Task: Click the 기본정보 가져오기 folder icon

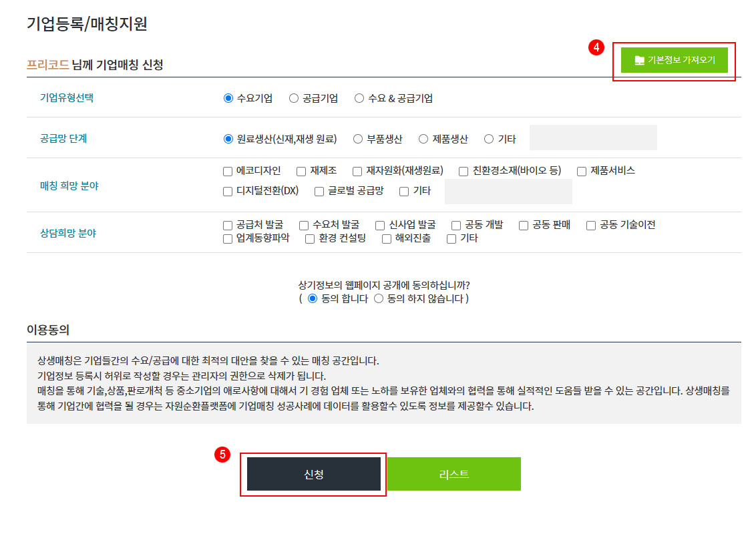Action: [x=639, y=60]
